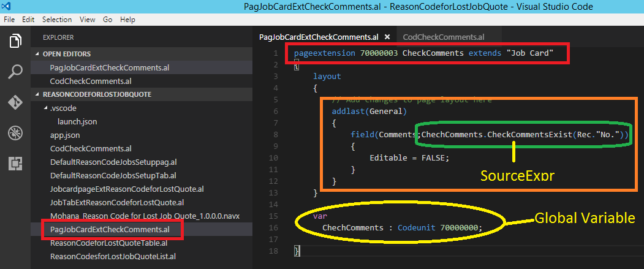Switch to the CodCheckComments.al editor tab
Image resolution: width=644 pixels, height=269 pixels.
pos(443,37)
